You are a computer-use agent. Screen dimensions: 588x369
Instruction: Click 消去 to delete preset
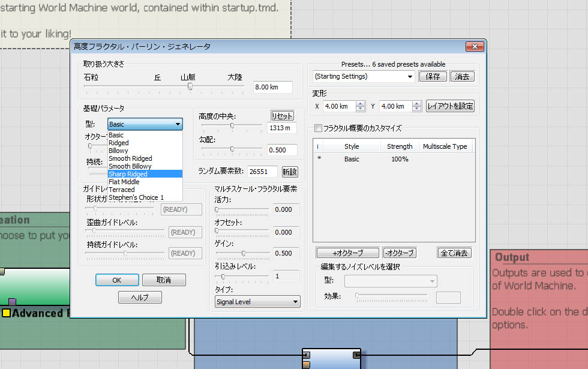[462, 77]
